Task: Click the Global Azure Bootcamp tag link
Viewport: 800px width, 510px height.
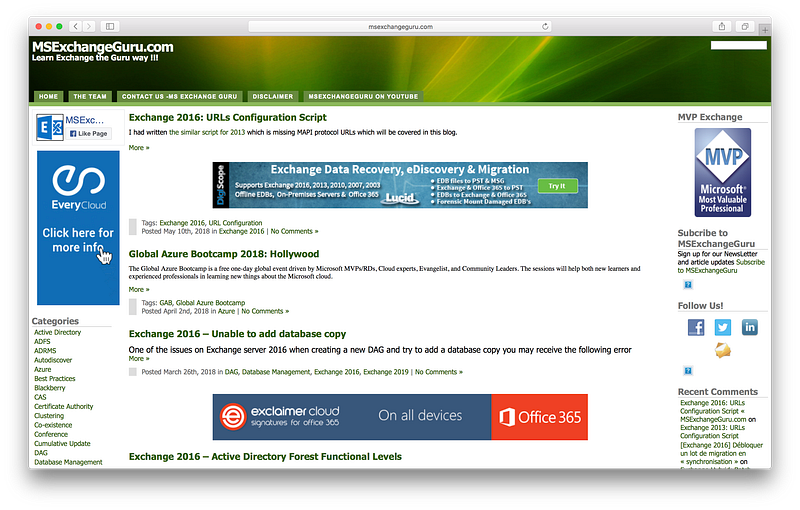Action: coord(210,303)
